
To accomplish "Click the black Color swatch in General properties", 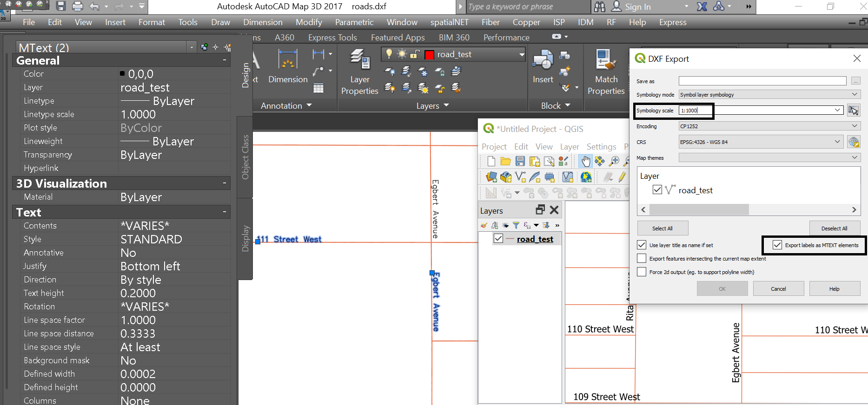I will 122,73.
